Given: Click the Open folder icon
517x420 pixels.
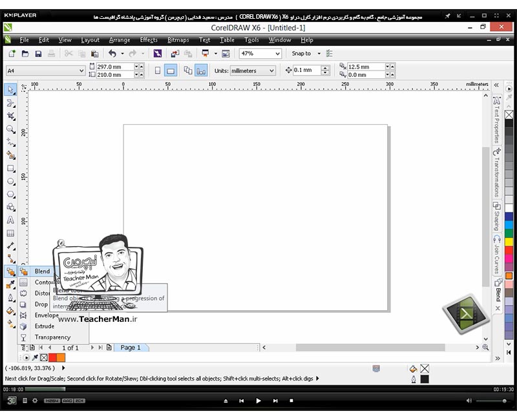Looking at the screenshot, I should pyautogui.click(x=25, y=54).
